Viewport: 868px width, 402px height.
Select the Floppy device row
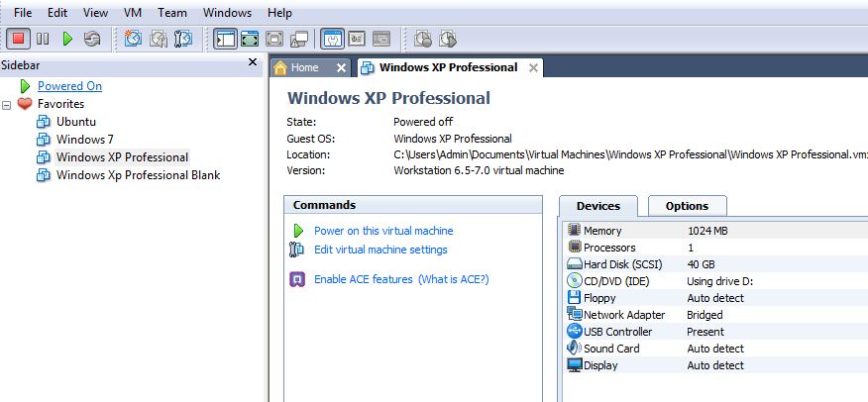[x=715, y=298]
